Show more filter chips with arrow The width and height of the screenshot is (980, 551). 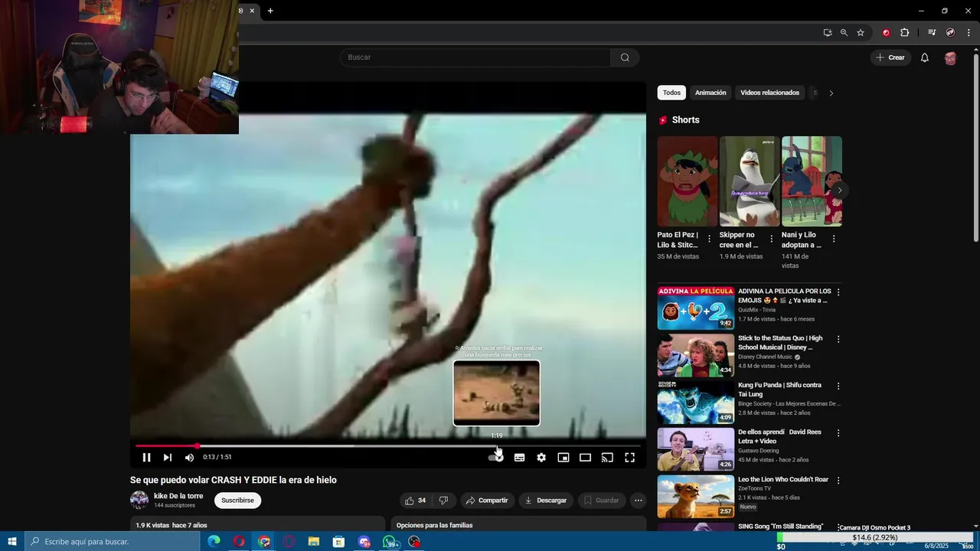(831, 93)
